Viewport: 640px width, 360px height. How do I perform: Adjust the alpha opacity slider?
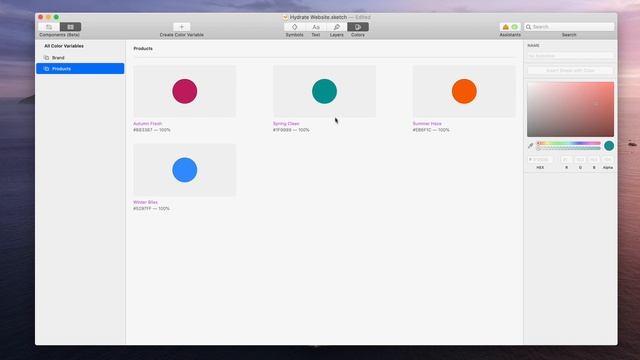pos(569,149)
